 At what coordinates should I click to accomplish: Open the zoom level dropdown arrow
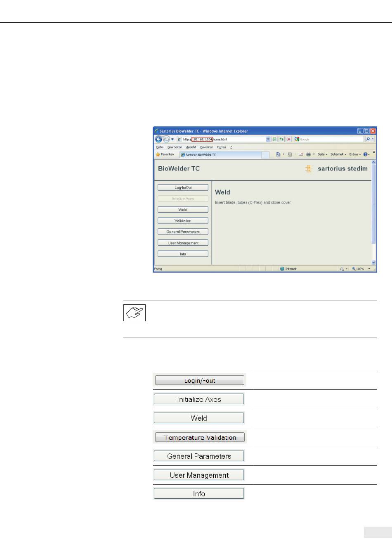(x=369, y=269)
